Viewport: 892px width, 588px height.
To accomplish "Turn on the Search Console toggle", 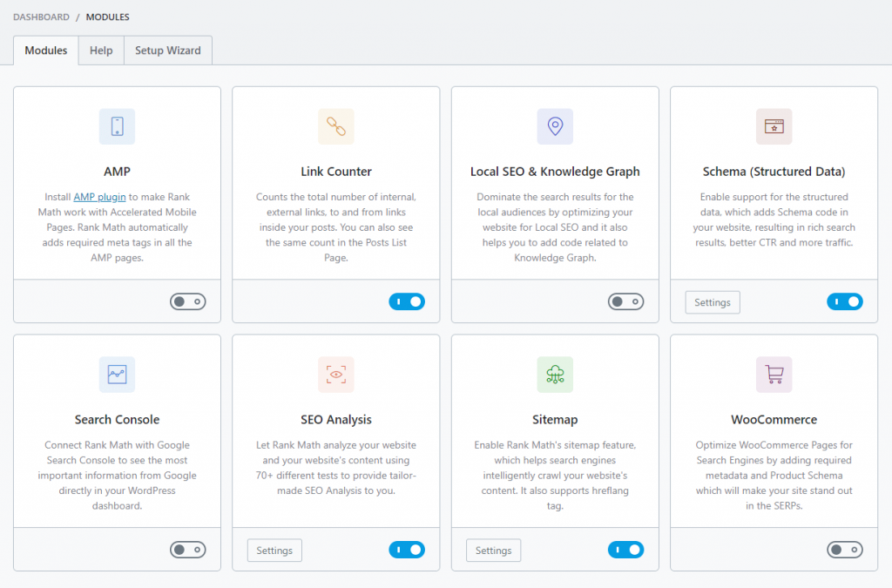I will 188,550.
